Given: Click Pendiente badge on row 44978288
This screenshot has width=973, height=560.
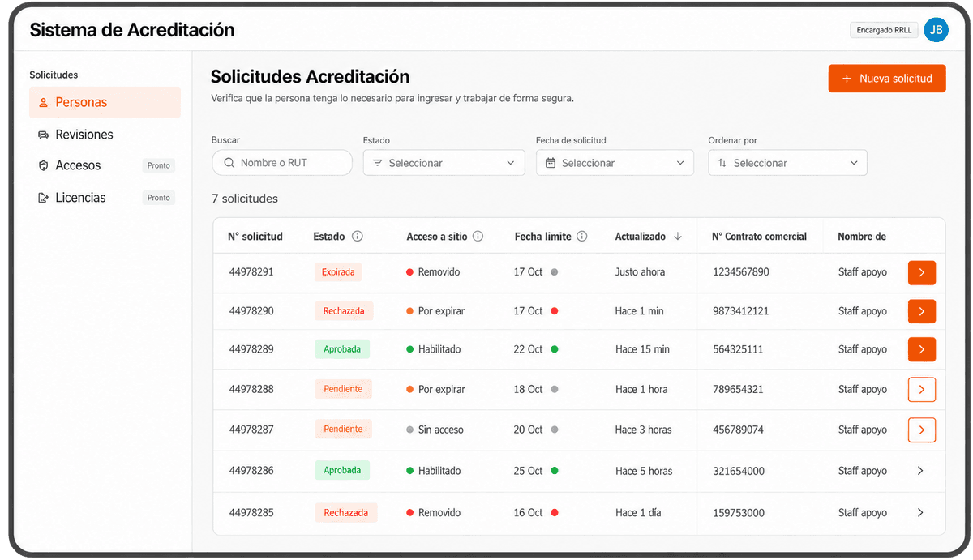Looking at the screenshot, I should coord(343,389).
